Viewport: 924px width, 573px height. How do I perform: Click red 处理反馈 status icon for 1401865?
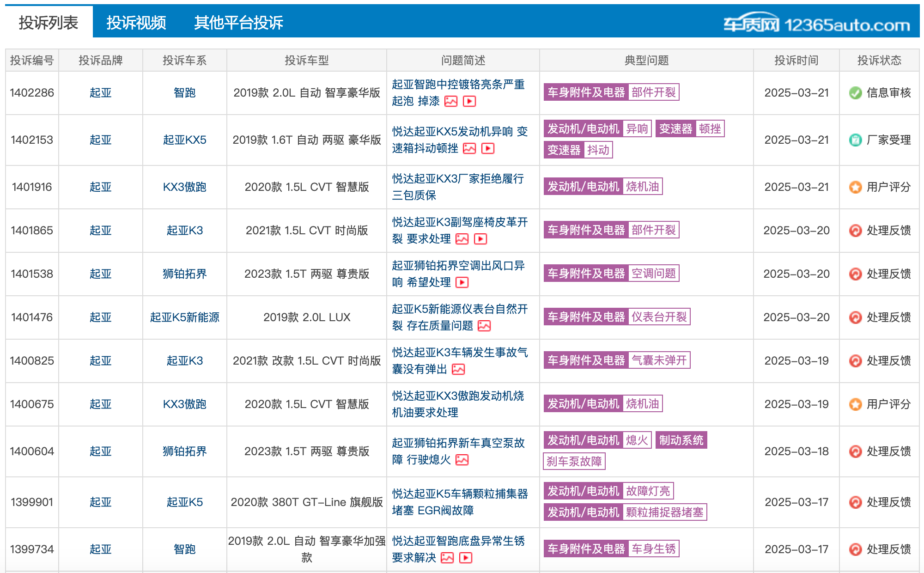[855, 231]
